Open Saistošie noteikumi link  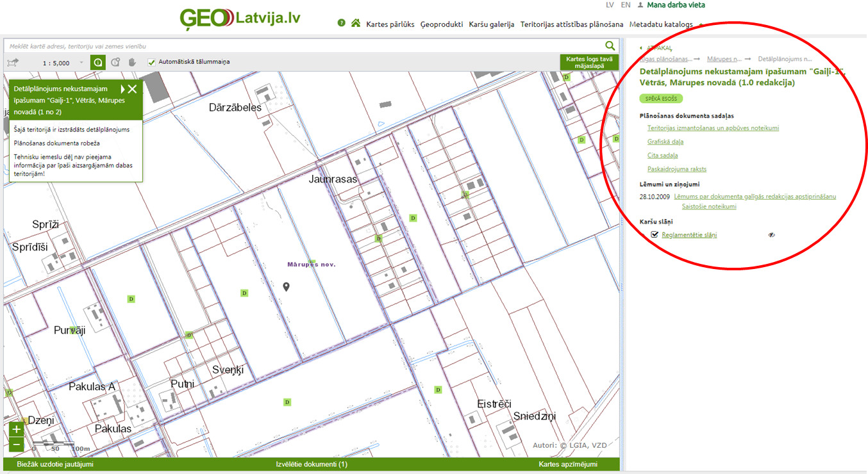pyautogui.click(x=709, y=207)
